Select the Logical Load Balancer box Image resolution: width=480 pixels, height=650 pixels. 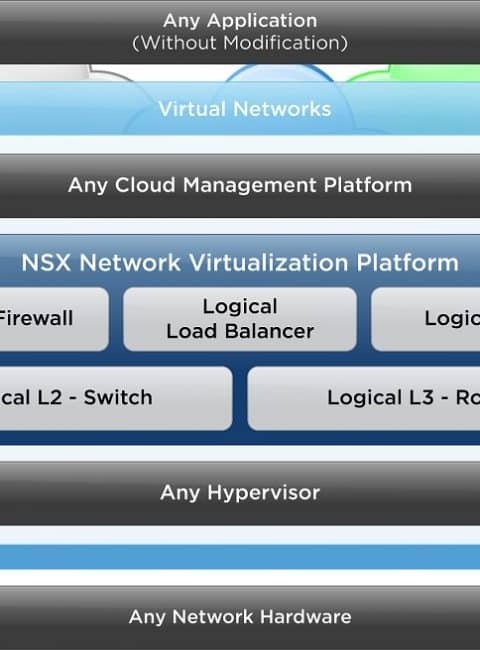(240, 319)
